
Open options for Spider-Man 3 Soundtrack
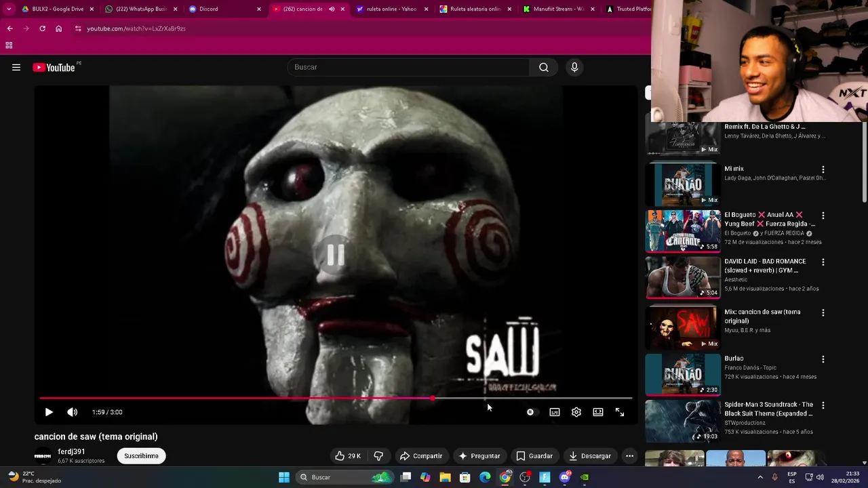(x=823, y=405)
